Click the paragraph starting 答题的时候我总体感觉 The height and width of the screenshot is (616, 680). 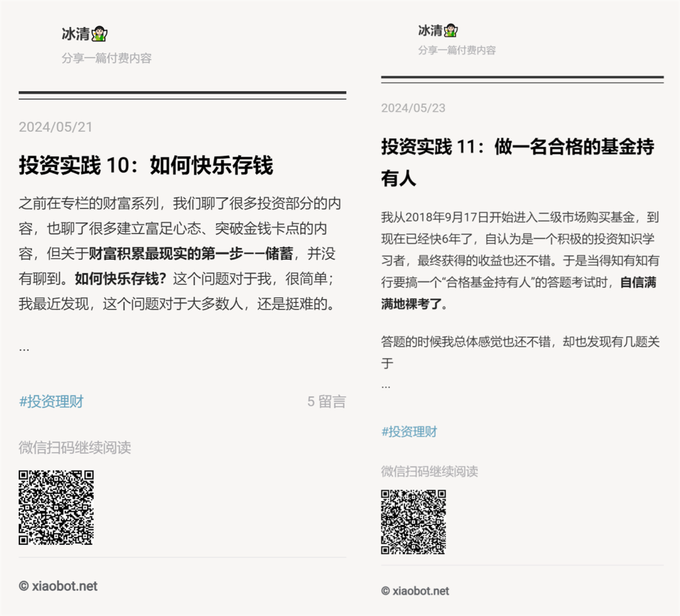coord(521,352)
